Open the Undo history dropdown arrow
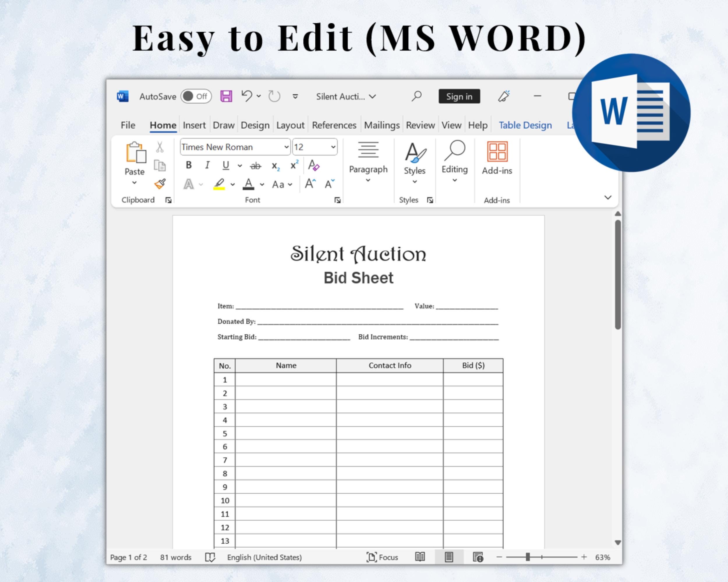 pyautogui.click(x=259, y=96)
